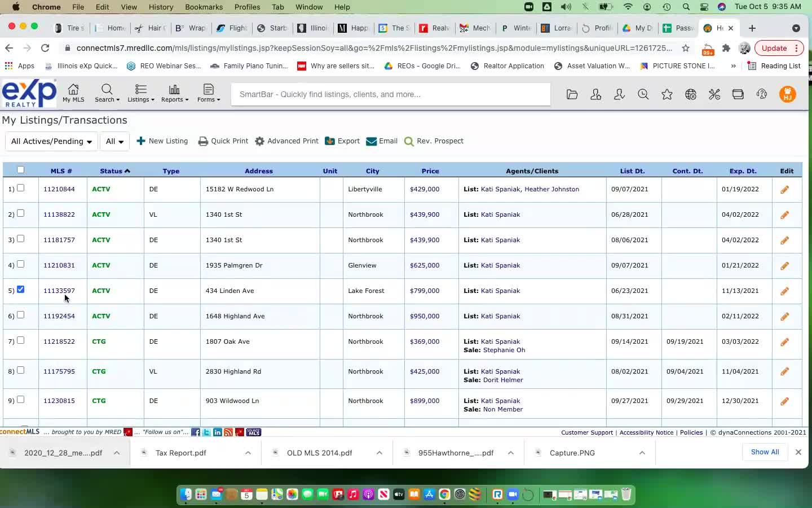Image resolution: width=812 pixels, height=508 pixels.
Task: Open the help headset icon
Action: coord(762,94)
